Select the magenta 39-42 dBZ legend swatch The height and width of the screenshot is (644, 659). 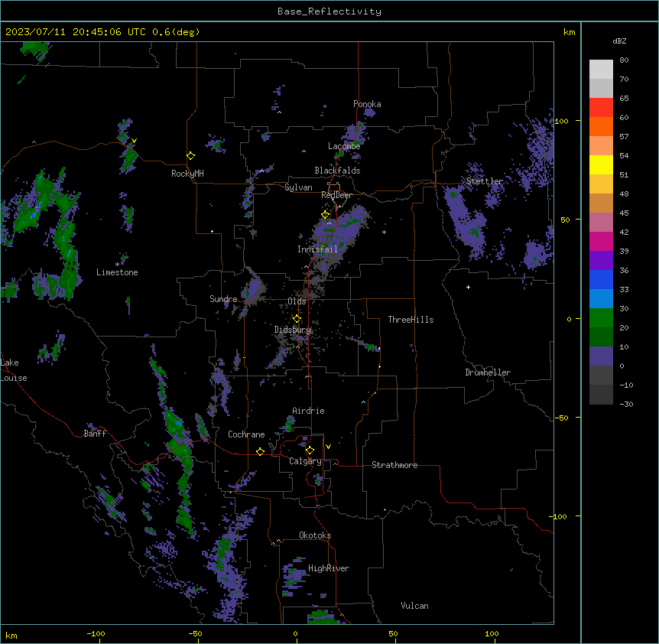601,241
